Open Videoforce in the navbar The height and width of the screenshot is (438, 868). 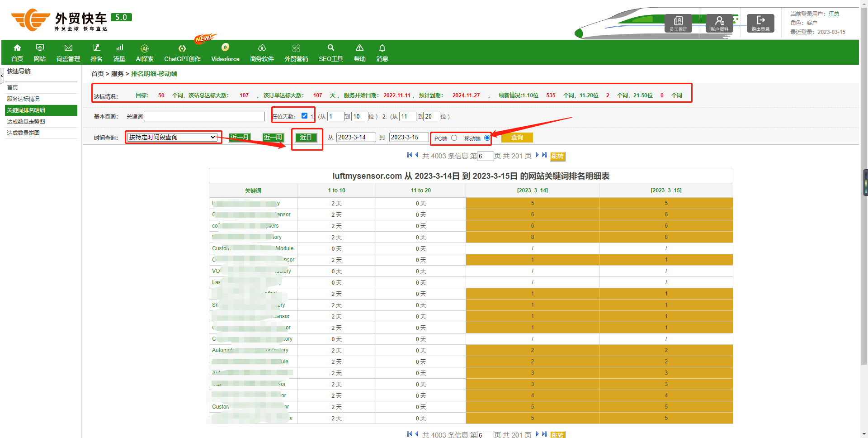(x=225, y=53)
